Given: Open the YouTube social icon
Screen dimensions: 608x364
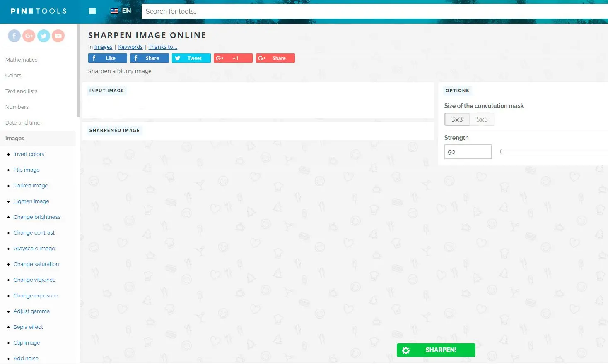Looking at the screenshot, I should [x=58, y=36].
